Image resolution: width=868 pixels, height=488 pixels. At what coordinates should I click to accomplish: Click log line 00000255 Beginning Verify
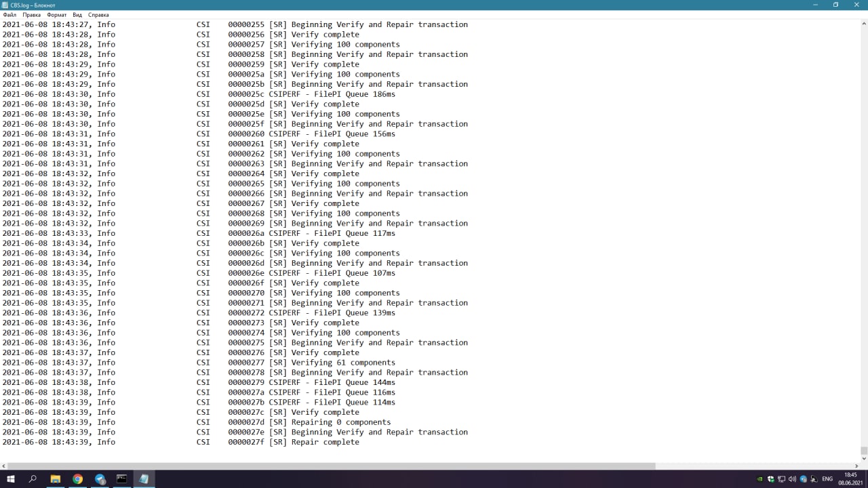tap(235, 24)
